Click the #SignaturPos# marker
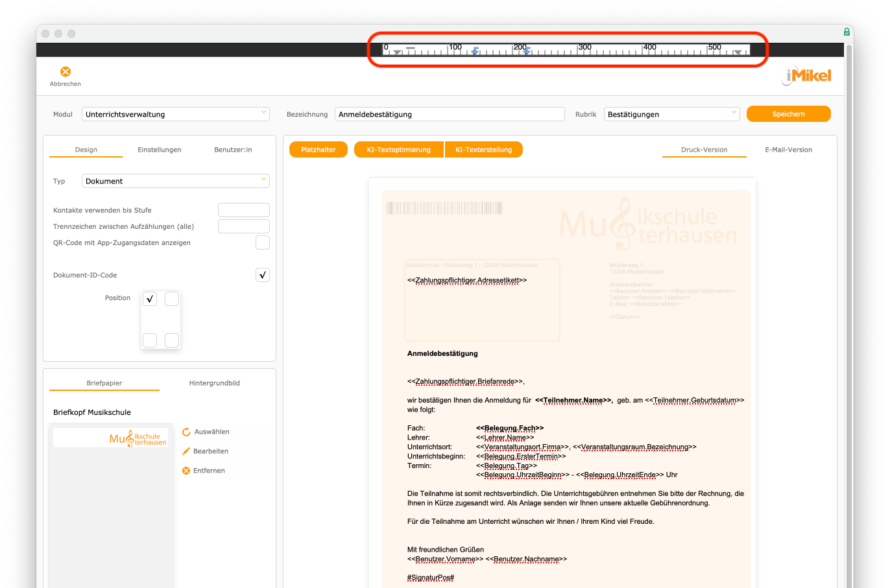Image resolution: width=890 pixels, height=588 pixels. (431, 578)
